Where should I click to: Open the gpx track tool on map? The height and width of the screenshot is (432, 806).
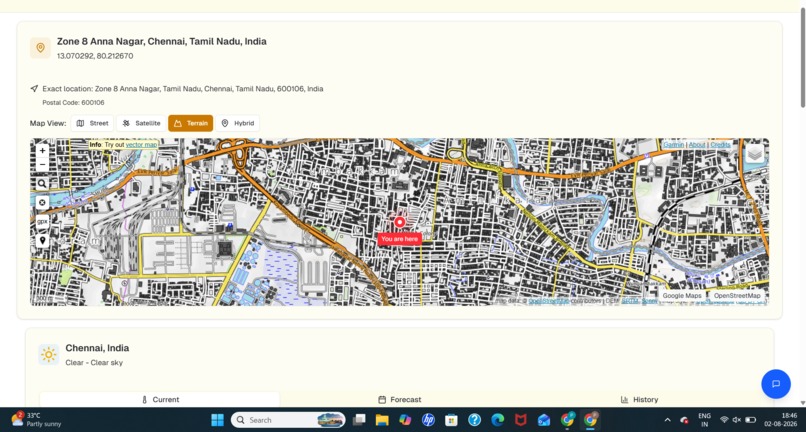(x=42, y=222)
